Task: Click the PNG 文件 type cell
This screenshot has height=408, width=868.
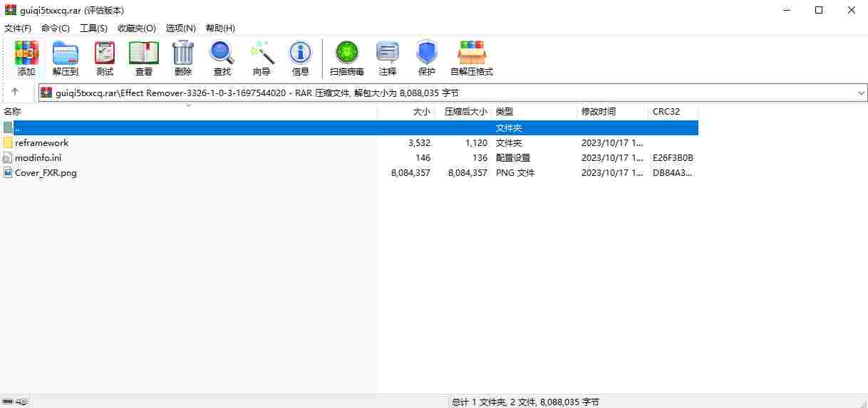Action: click(x=515, y=172)
